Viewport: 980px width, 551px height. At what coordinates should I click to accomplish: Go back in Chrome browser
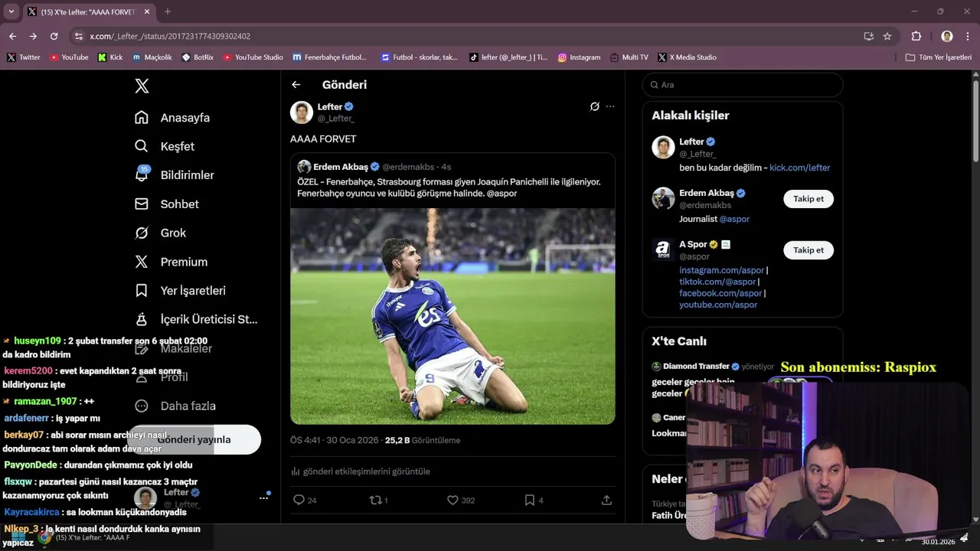[x=12, y=36]
